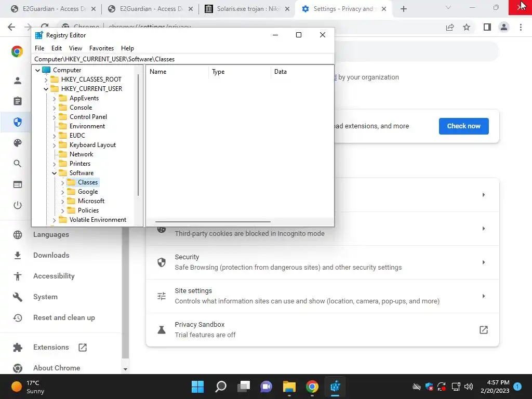Click the Default browser window icon in sidebar
532x399 pixels.
point(17,184)
